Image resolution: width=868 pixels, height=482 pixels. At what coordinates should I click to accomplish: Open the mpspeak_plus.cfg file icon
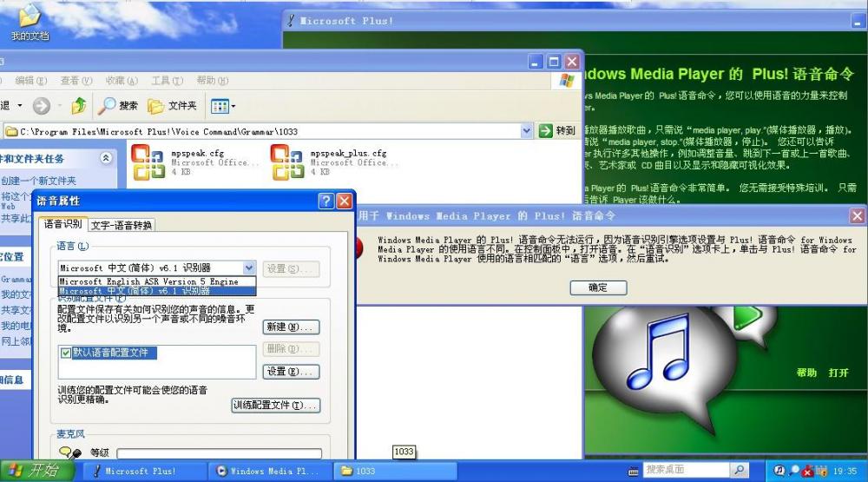286,161
